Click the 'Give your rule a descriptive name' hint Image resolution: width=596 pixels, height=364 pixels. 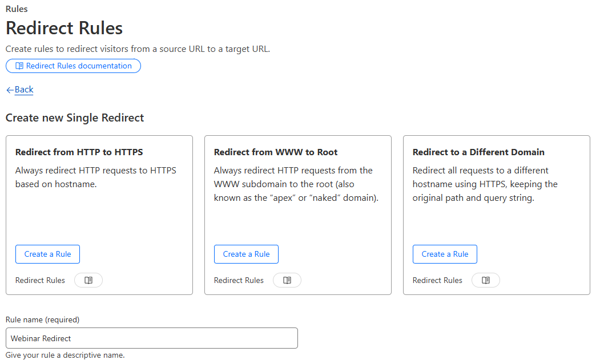pyautogui.click(x=65, y=355)
